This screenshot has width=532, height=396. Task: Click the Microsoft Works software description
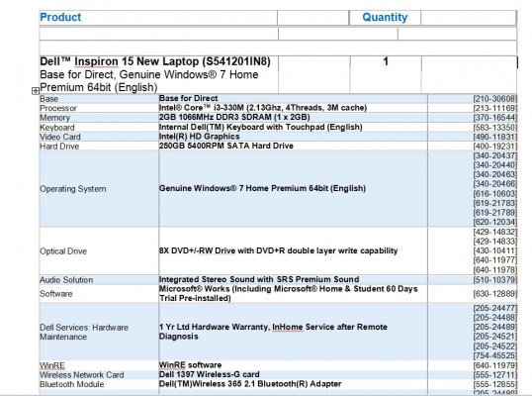[289, 293]
